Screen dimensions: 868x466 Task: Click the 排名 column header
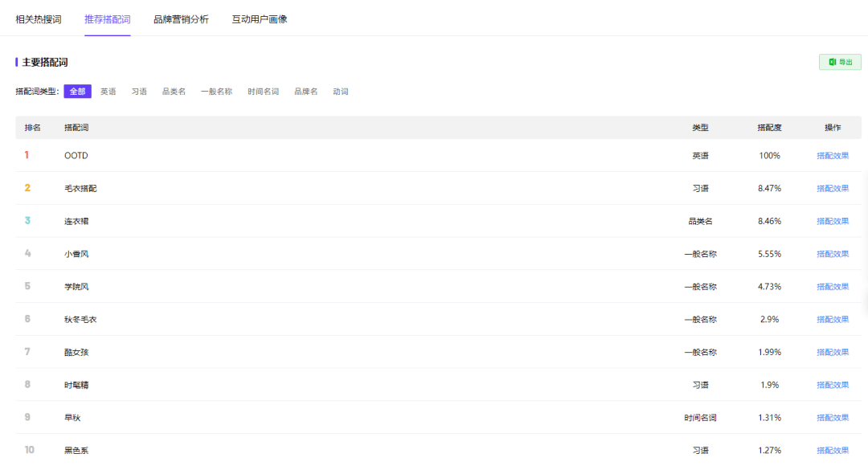33,127
